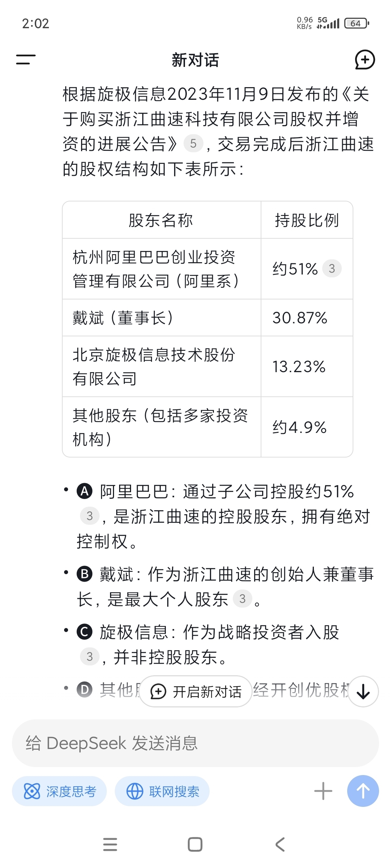391x868 pixels.
Task: Go back with Android back arrow
Action: pyautogui.click(x=280, y=844)
